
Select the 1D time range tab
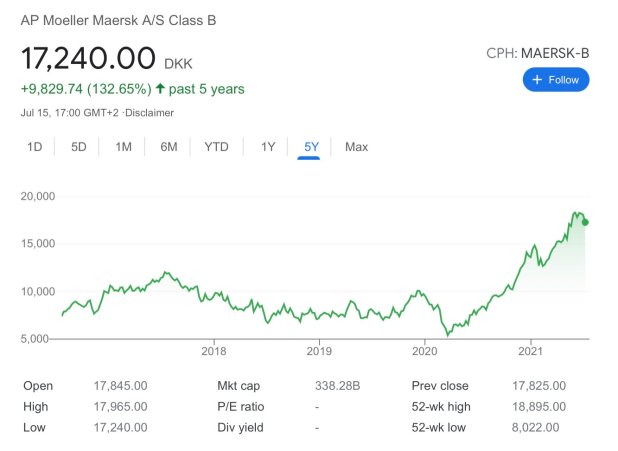pos(35,147)
